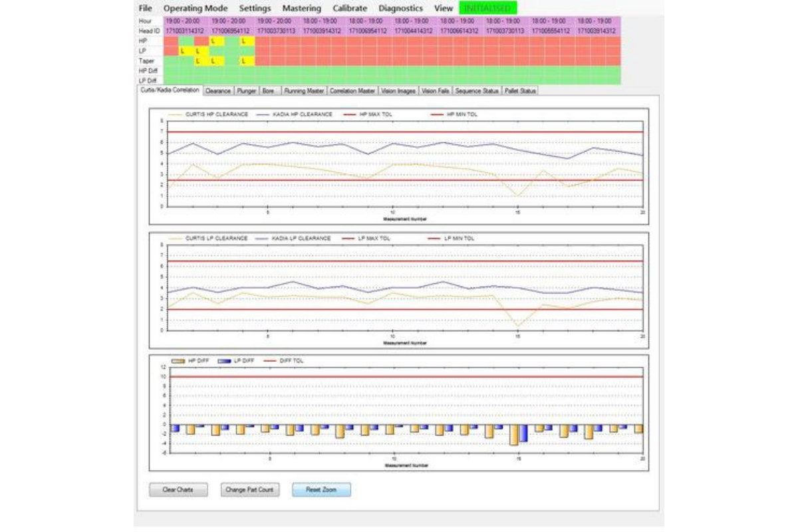Open the Running Master tab
Screen dimensions: 798x532
(x=304, y=90)
